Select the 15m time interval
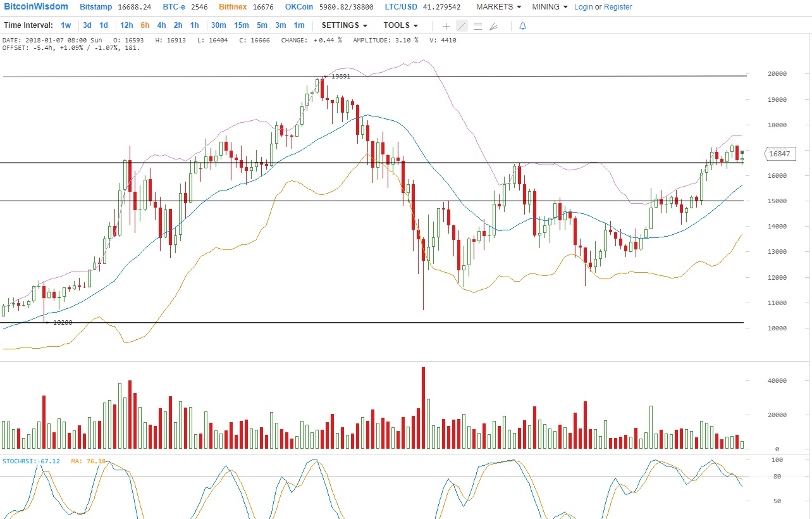The image size is (812, 519). (241, 25)
